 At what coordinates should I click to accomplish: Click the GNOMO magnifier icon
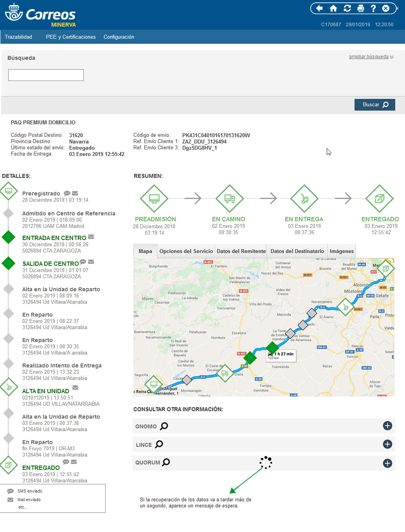click(165, 426)
